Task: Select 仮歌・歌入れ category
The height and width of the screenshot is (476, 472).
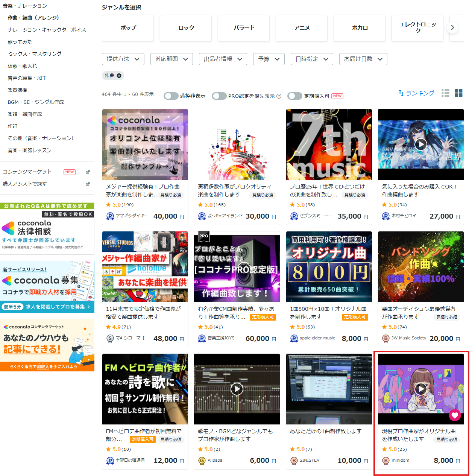Action: [23, 66]
